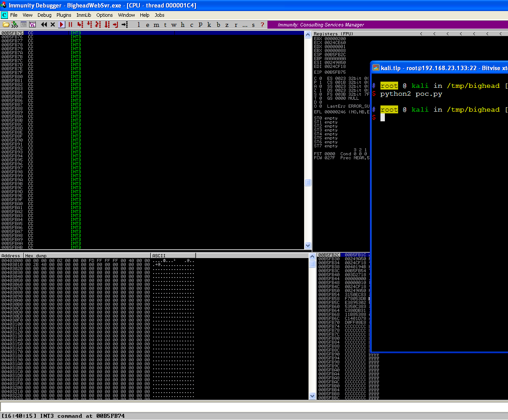Pause execution with the red pause icon

(x=70, y=25)
